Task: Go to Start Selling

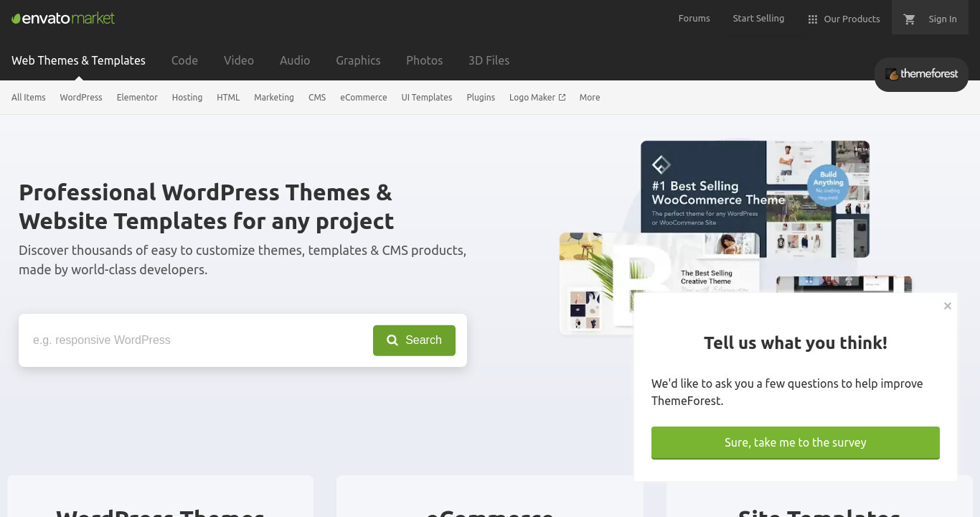Action: click(758, 19)
